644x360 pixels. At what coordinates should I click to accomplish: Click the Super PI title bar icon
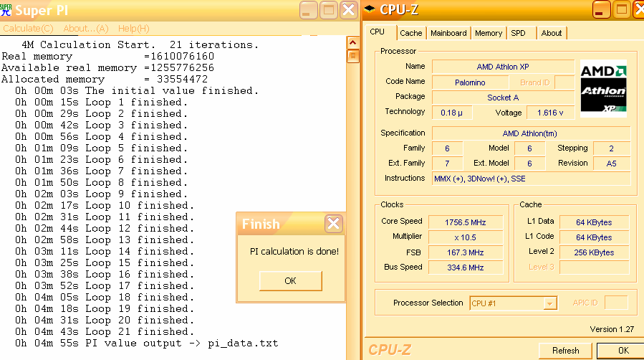[6, 10]
